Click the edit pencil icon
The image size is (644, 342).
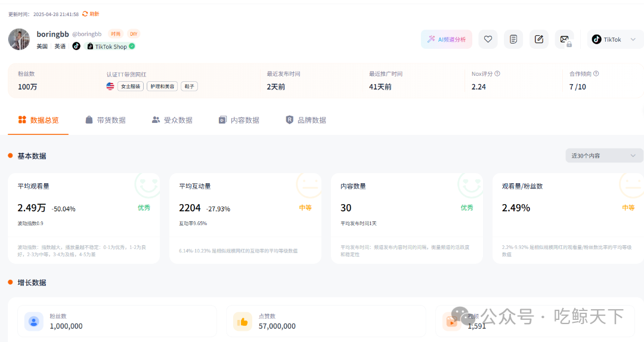pyautogui.click(x=539, y=39)
